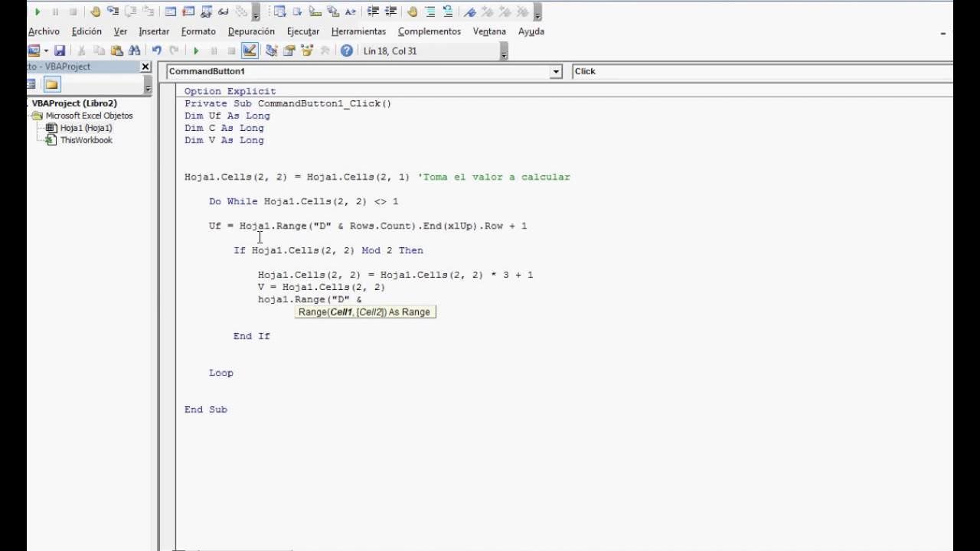980x551 pixels.
Task: Indent the selected code
Action: [373, 11]
